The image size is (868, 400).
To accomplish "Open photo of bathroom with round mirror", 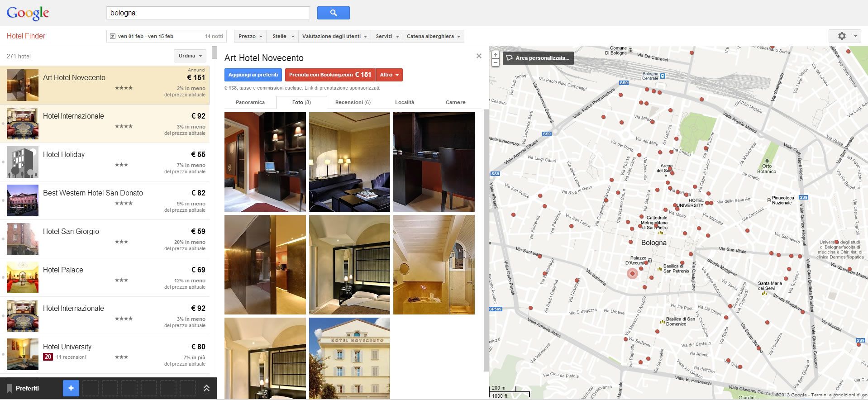I will click(x=434, y=265).
